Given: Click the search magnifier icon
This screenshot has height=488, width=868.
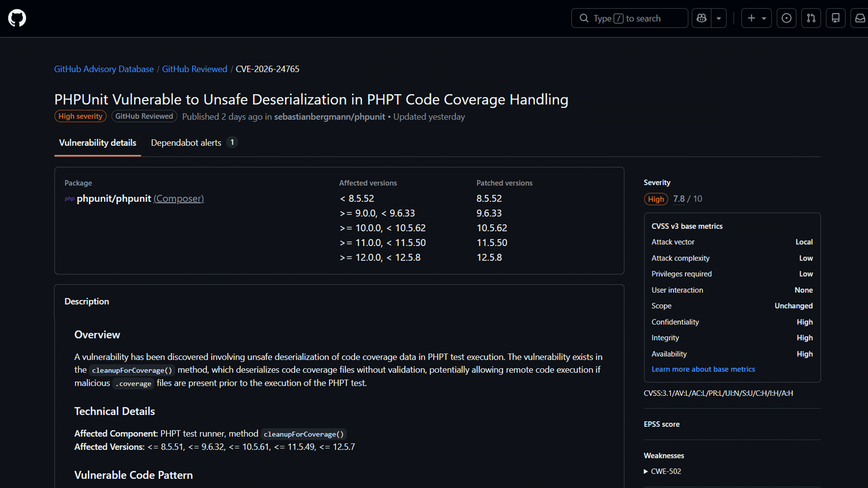Looking at the screenshot, I should pyautogui.click(x=584, y=18).
